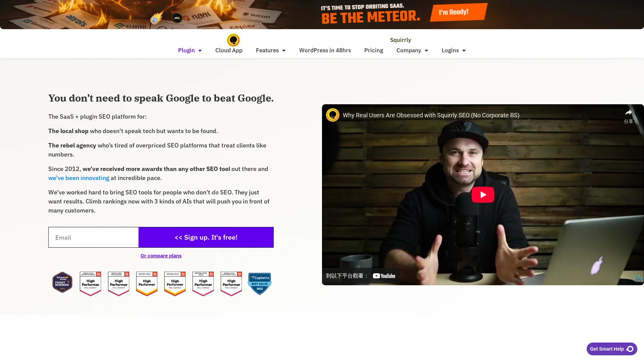
Task: Open the Logins dropdown arrow
Action: [x=464, y=51]
